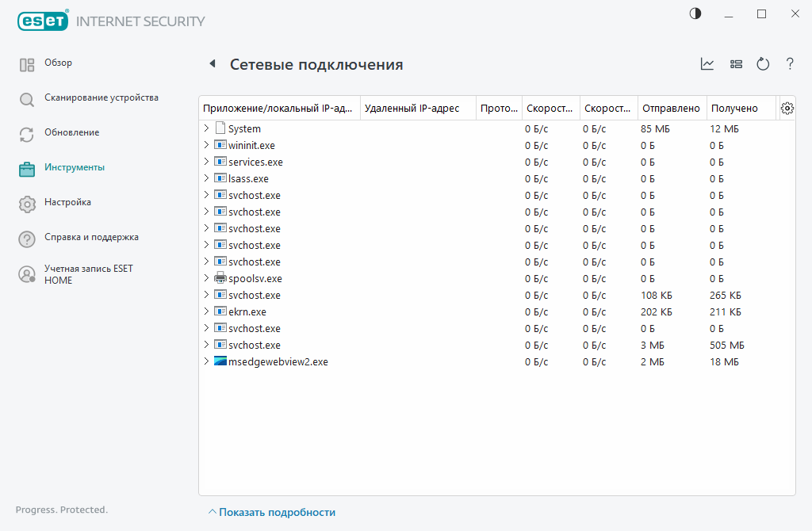Click the Сетевые подключения heading
This screenshot has height=531, width=812.
coord(316,65)
